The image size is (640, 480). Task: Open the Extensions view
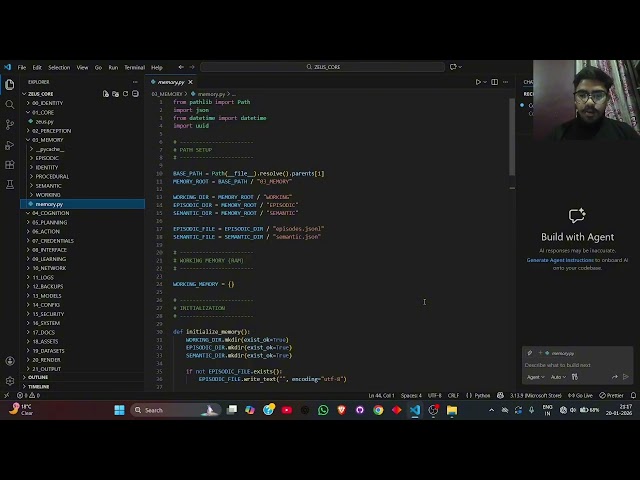(x=10, y=164)
